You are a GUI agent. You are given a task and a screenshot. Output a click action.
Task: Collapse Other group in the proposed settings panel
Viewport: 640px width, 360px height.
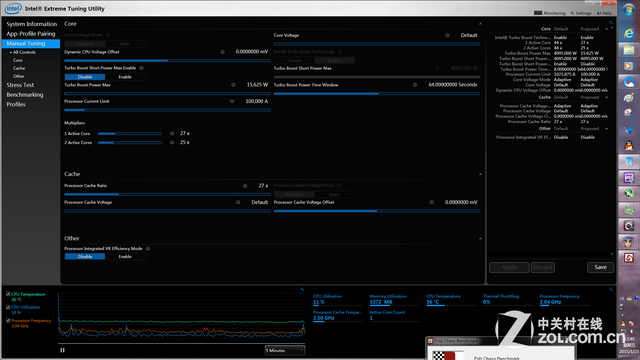pos(606,129)
